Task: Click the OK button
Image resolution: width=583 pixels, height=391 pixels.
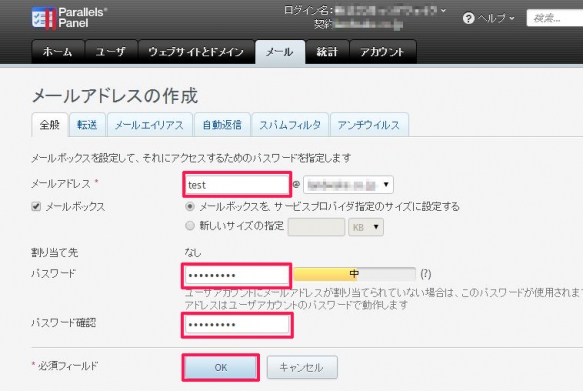Action: tap(220, 367)
